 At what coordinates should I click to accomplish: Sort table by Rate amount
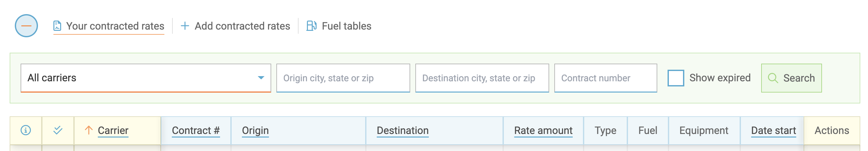[x=543, y=130]
